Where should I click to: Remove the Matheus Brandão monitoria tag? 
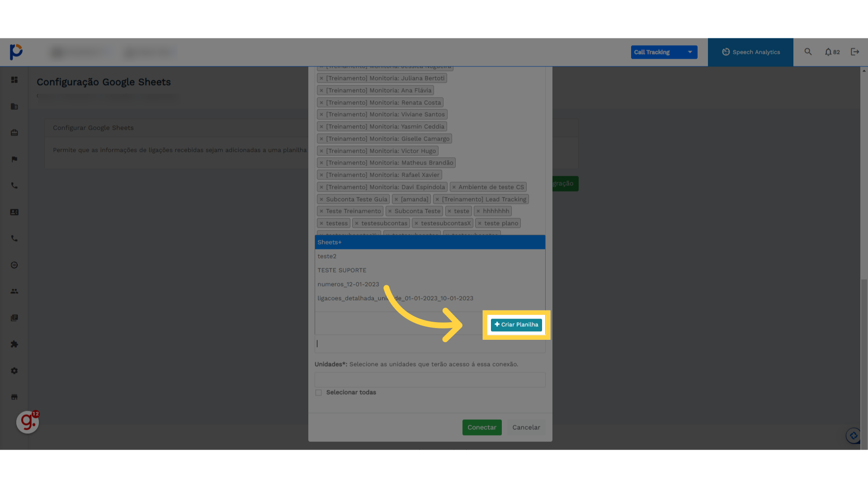coord(321,163)
